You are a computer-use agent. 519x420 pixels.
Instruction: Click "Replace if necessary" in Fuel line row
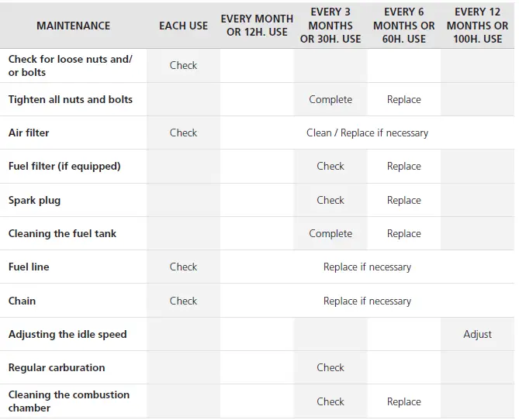pyautogui.click(x=367, y=267)
